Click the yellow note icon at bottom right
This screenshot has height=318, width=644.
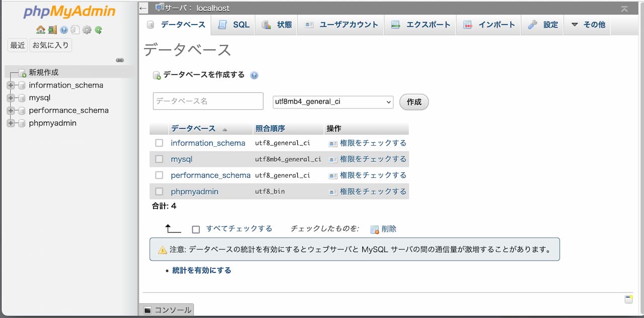click(628, 299)
